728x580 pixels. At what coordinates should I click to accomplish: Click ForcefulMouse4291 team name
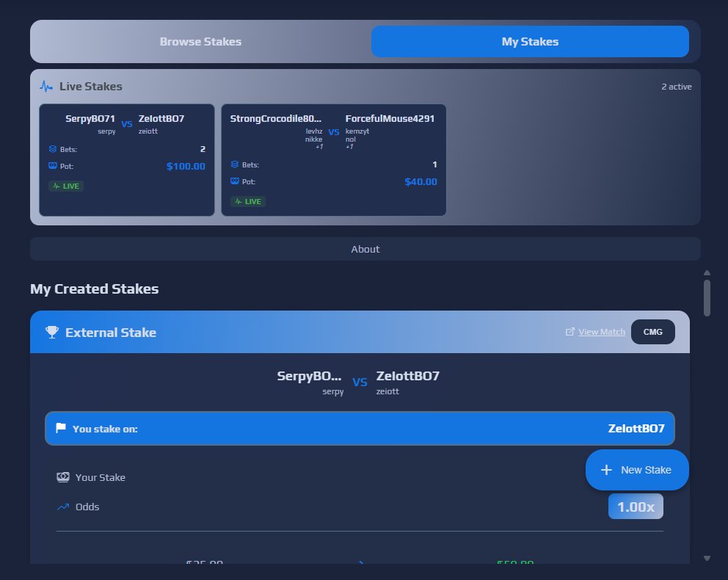tap(390, 118)
